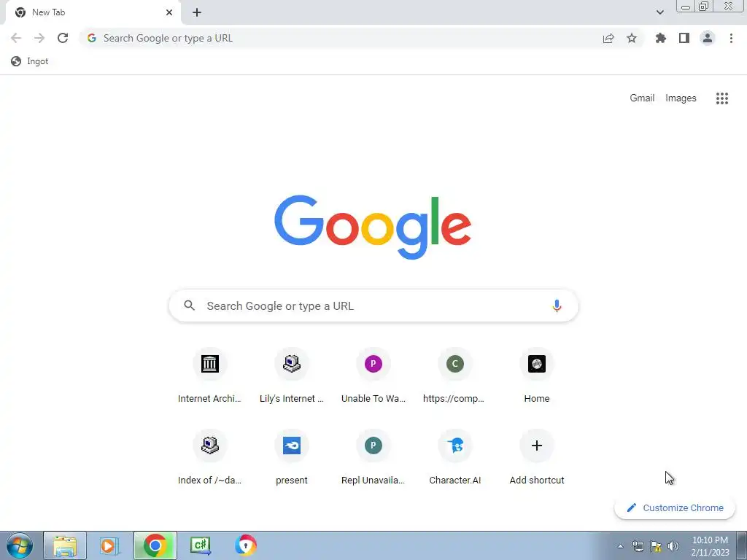
Task: Open the taskbar clock and date
Action: pos(710,546)
